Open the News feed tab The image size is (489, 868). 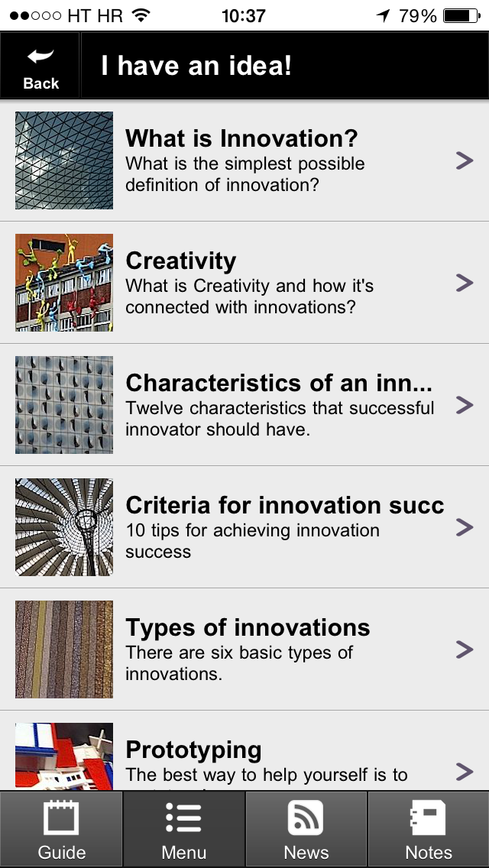point(306,829)
